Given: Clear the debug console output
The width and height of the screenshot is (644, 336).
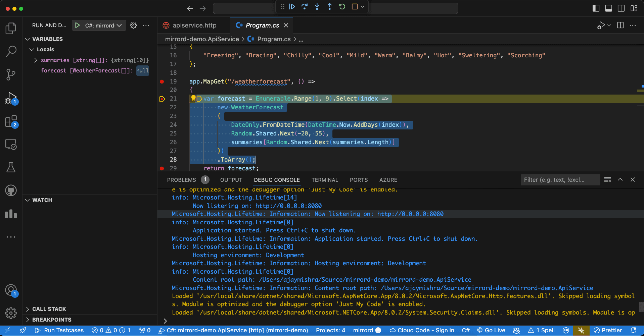Looking at the screenshot, I should [607, 180].
